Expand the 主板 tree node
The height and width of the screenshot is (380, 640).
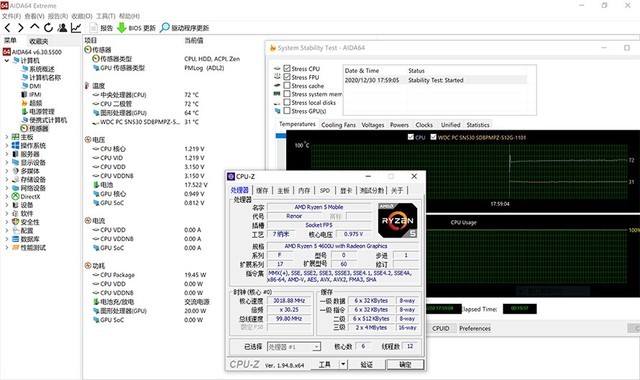coord(7,137)
